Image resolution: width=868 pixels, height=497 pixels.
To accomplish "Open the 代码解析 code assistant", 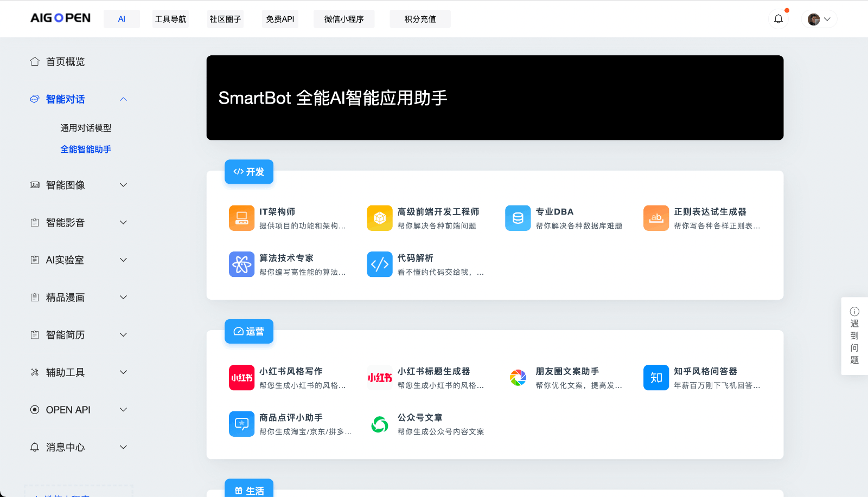I will point(379,264).
